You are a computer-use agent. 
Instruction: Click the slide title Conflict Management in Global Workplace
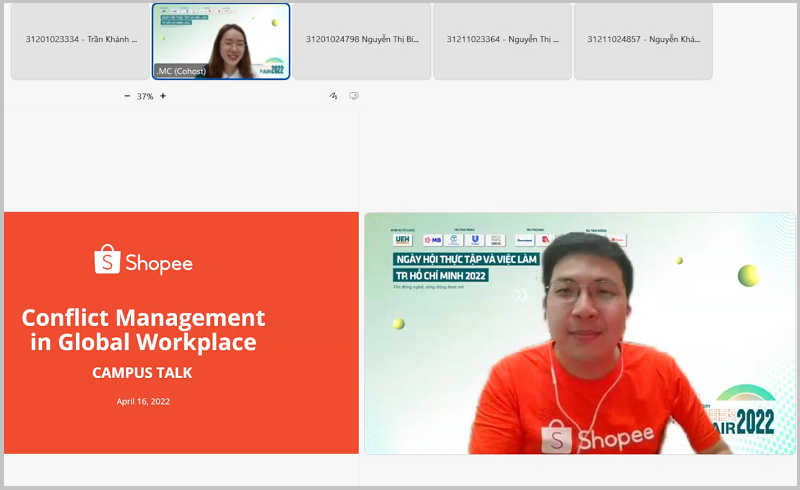click(143, 330)
